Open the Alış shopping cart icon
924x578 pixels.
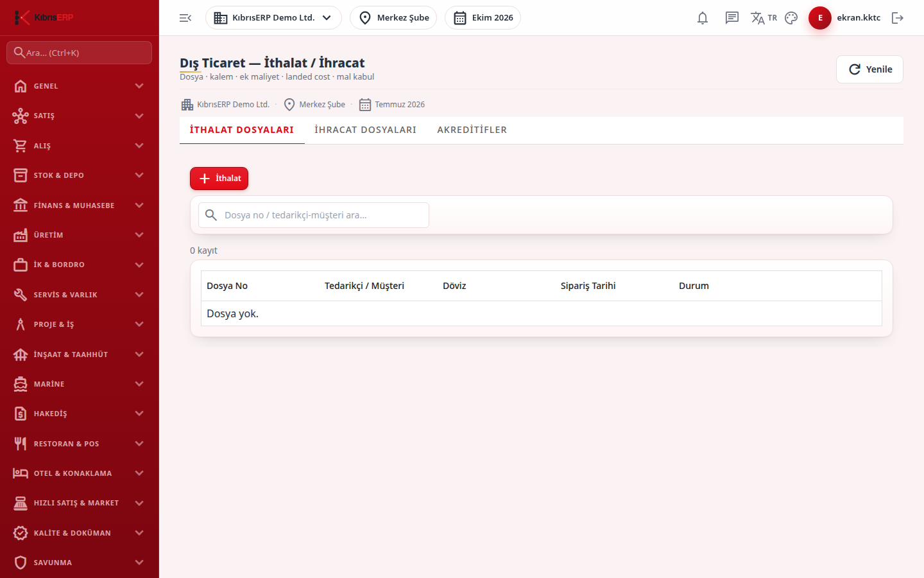click(x=21, y=146)
